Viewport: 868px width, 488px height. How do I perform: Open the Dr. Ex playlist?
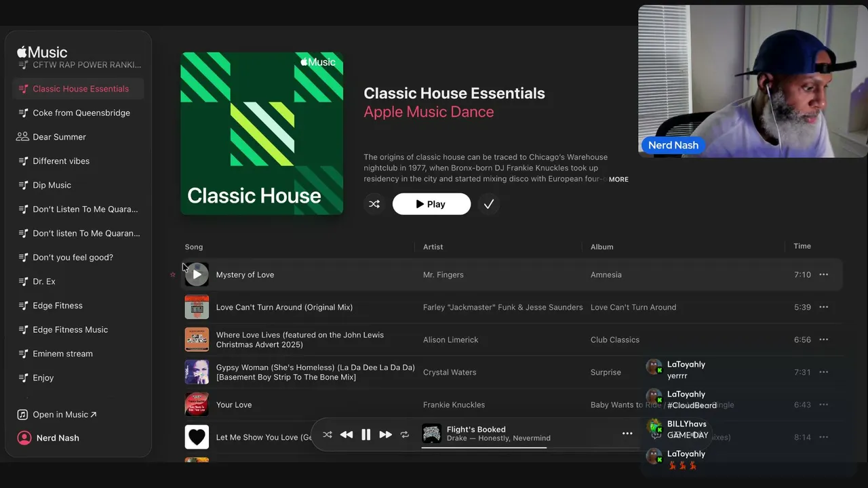78,281
